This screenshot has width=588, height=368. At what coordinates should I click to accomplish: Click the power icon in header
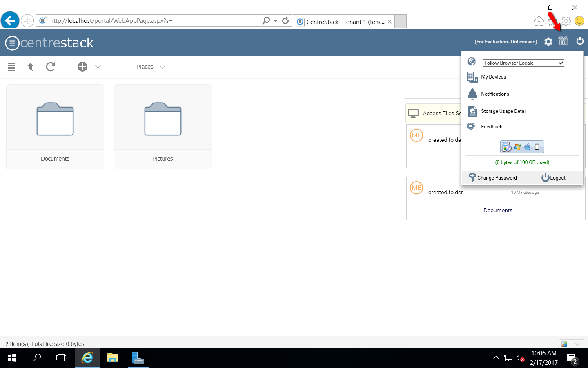pyautogui.click(x=580, y=41)
